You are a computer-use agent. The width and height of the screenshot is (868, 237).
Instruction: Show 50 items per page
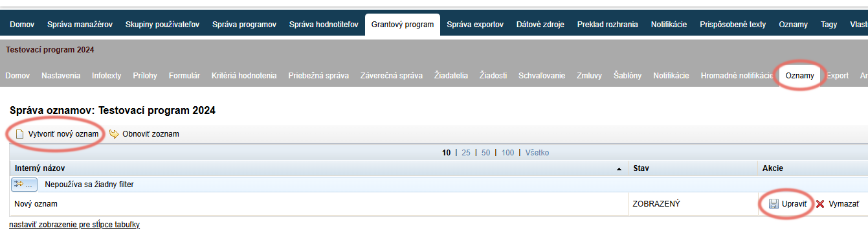click(486, 153)
